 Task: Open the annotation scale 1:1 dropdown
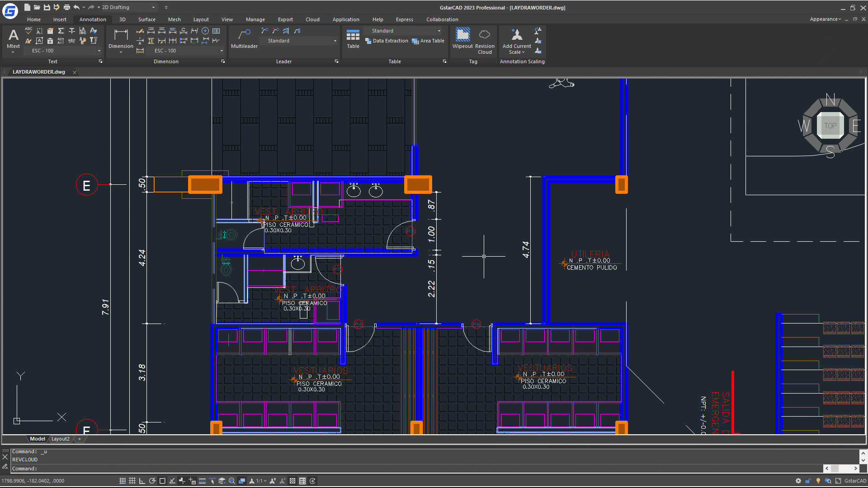[x=261, y=481]
